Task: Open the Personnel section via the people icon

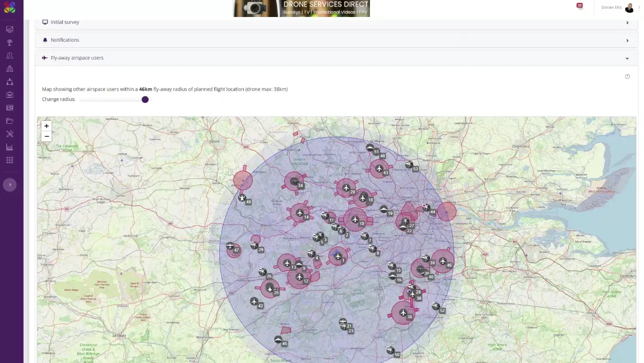Action: (x=9, y=55)
